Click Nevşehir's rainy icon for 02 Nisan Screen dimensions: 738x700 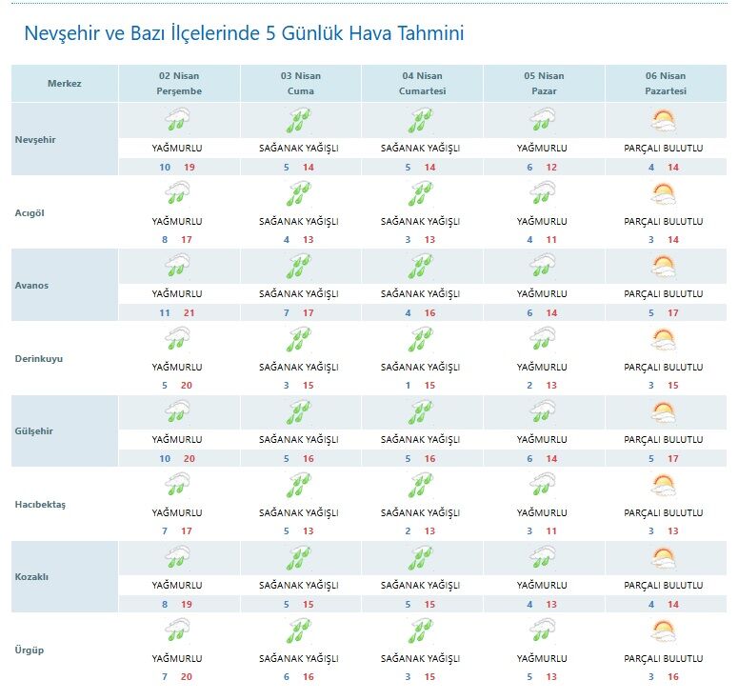coord(177,120)
